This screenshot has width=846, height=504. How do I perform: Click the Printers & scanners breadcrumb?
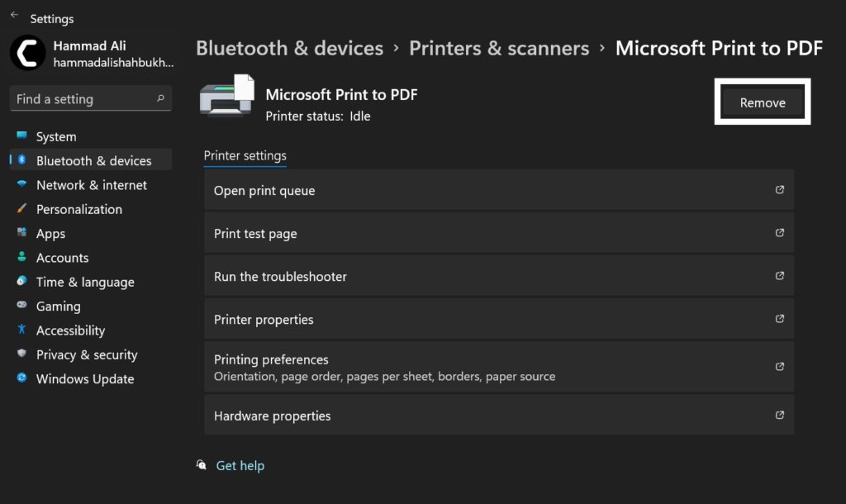pyautogui.click(x=498, y=48)
